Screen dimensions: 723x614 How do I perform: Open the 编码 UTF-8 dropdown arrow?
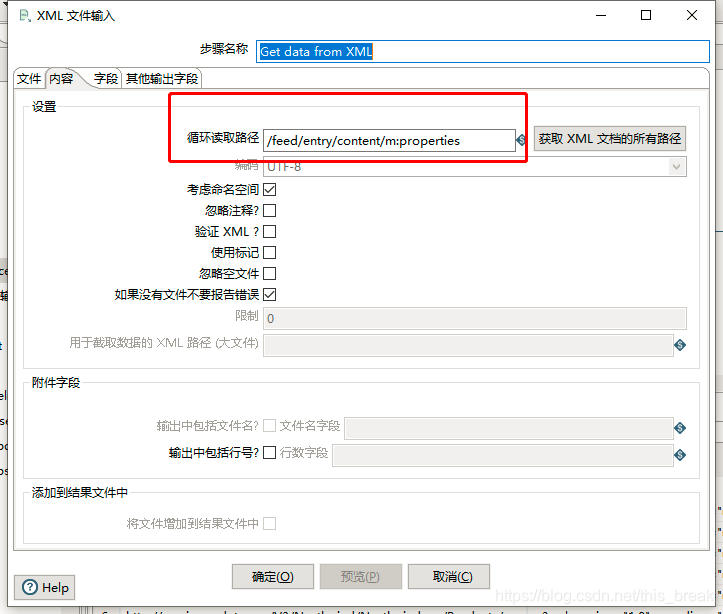(x=676, y=167)
